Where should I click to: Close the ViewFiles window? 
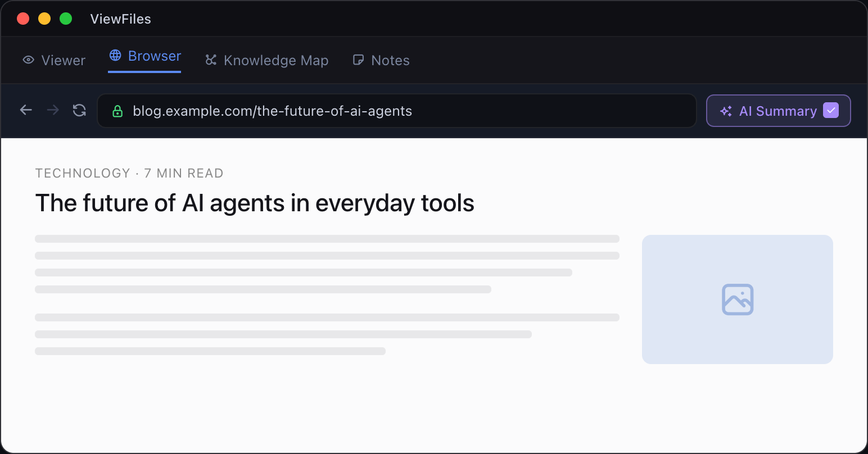pos(23,19)
